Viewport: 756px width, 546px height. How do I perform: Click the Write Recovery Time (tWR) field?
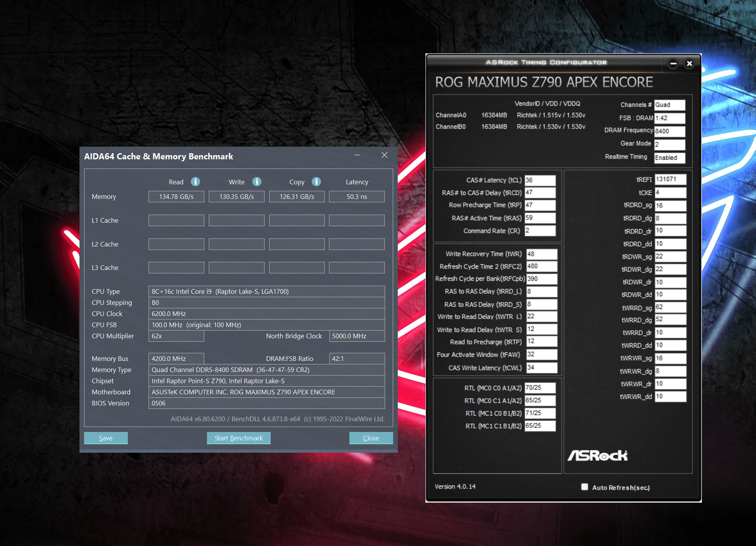542,254
